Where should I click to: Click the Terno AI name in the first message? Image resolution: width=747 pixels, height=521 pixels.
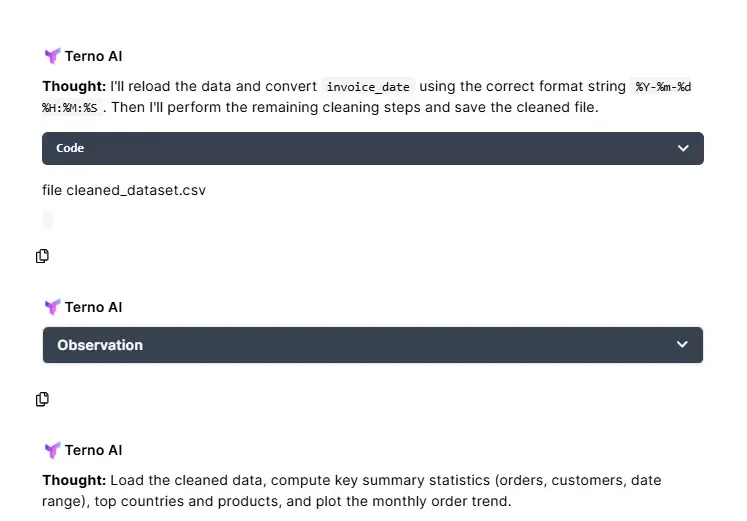[x=94, y=57]
